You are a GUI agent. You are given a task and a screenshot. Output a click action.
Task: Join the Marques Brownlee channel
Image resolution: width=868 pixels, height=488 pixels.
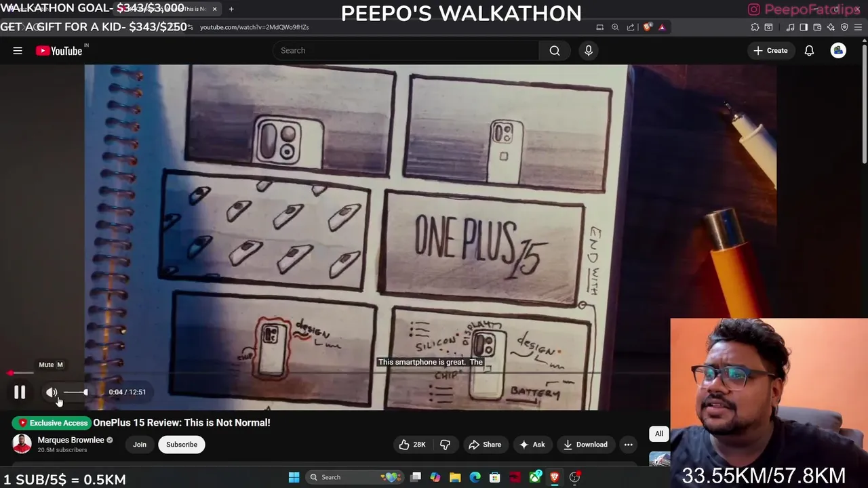pos(140,445)
